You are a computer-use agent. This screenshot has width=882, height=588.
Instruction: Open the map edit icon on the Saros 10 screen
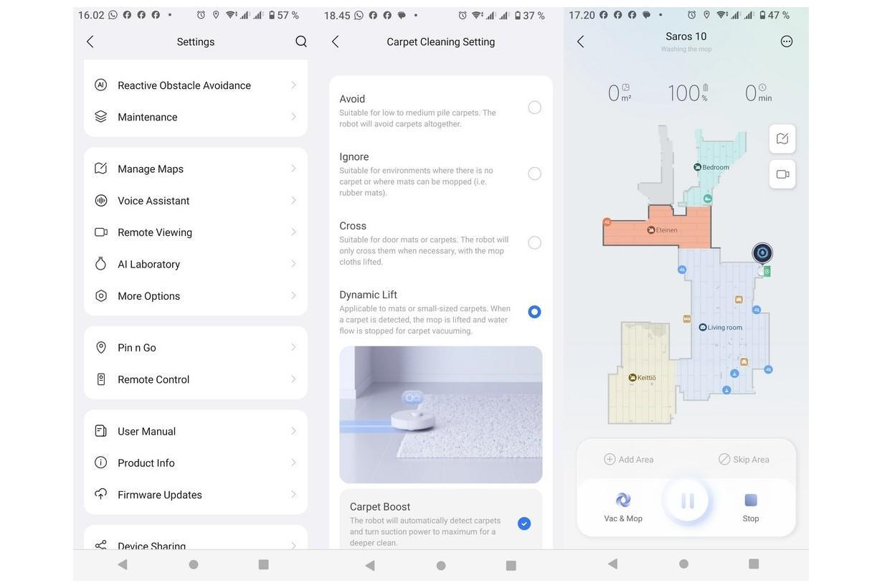(x=782, y=138)
